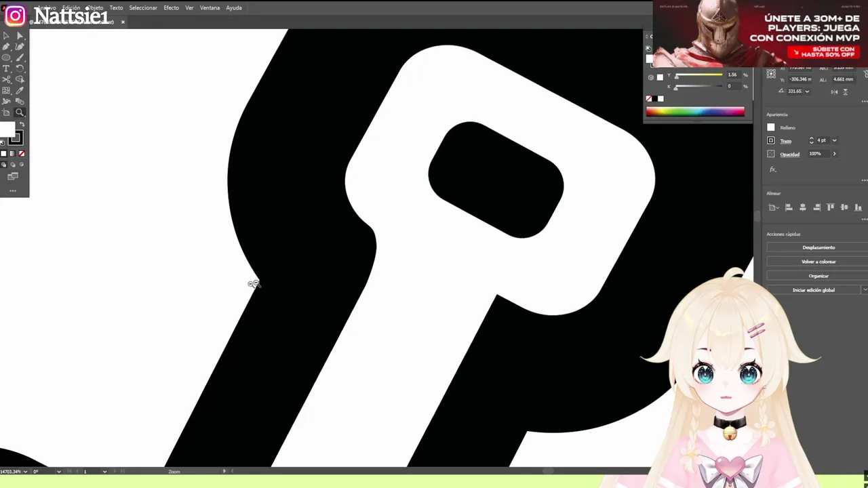Open Align To dropdown in Alinear
868x488 pixels.
tap(774, 207)
